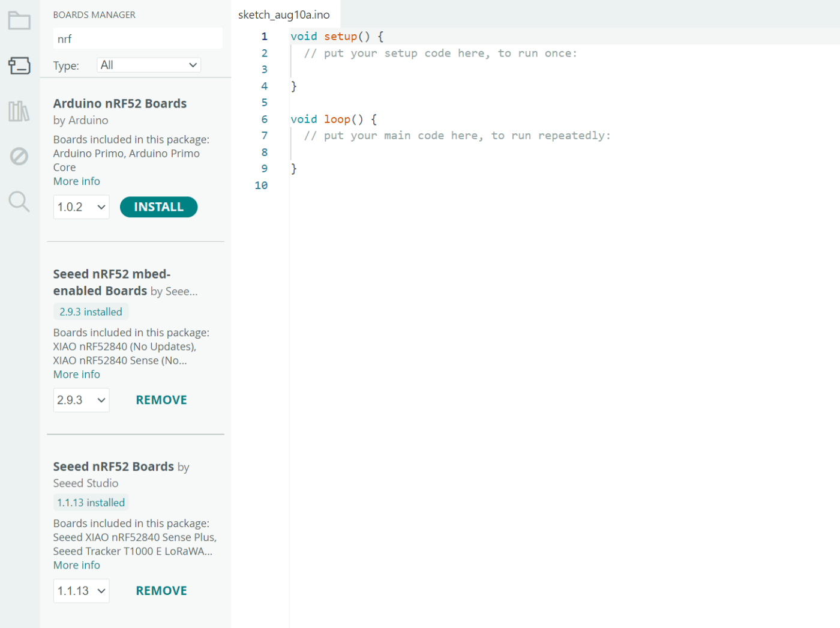This screenshot has height=628, width=840.
Task: Open the Search panel
Action: pos(19,202)
